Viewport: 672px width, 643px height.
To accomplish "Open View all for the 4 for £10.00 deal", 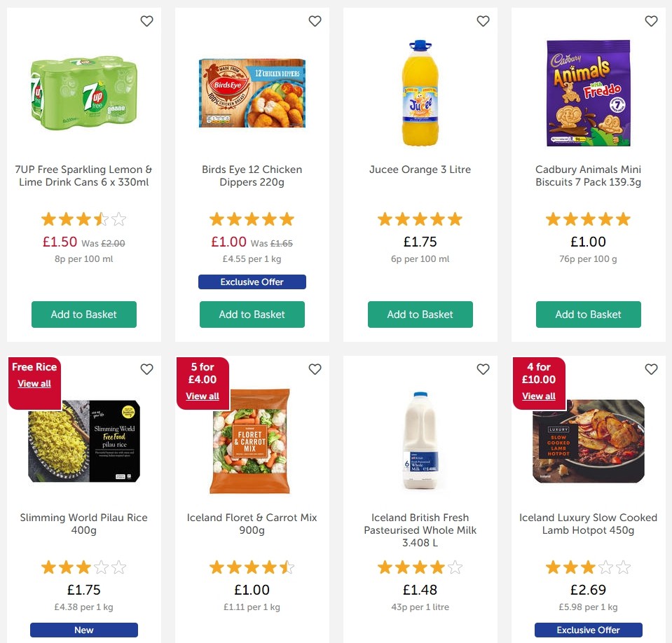I will [538, 396].
